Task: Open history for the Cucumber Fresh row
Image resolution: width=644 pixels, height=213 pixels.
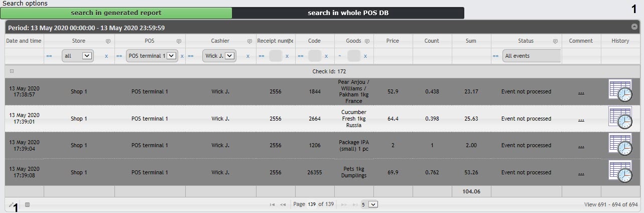Action: coord(620,119)
